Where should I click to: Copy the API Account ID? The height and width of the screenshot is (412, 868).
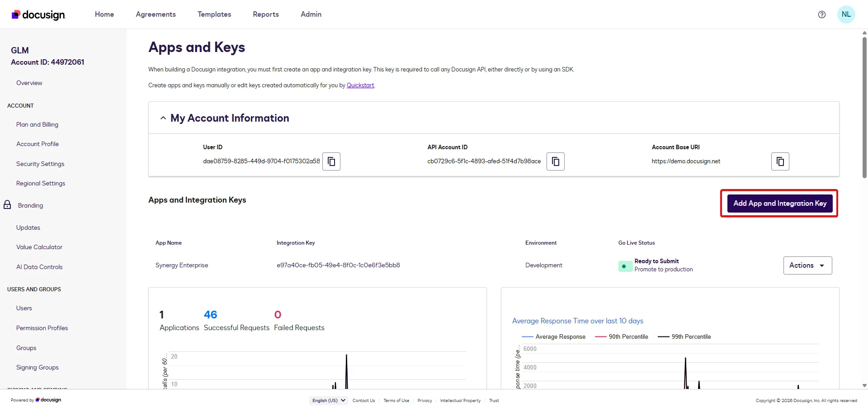pos(555,161)
